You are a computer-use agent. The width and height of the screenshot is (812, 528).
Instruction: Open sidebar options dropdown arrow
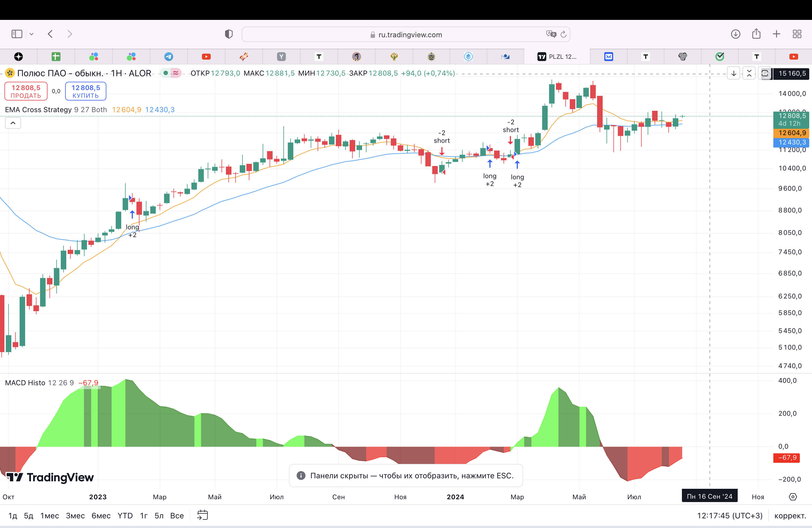[x=31, y=34]
